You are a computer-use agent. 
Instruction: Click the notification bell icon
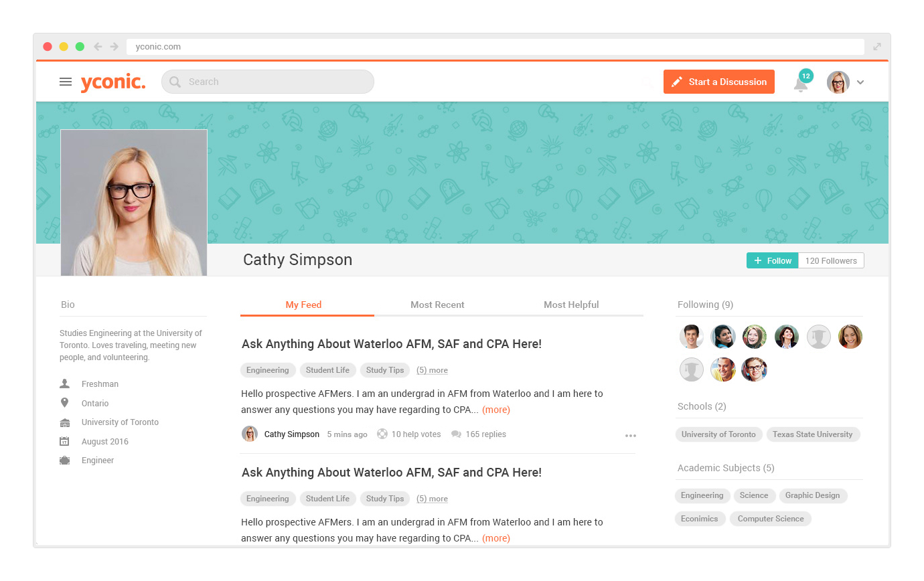point(801,84)
